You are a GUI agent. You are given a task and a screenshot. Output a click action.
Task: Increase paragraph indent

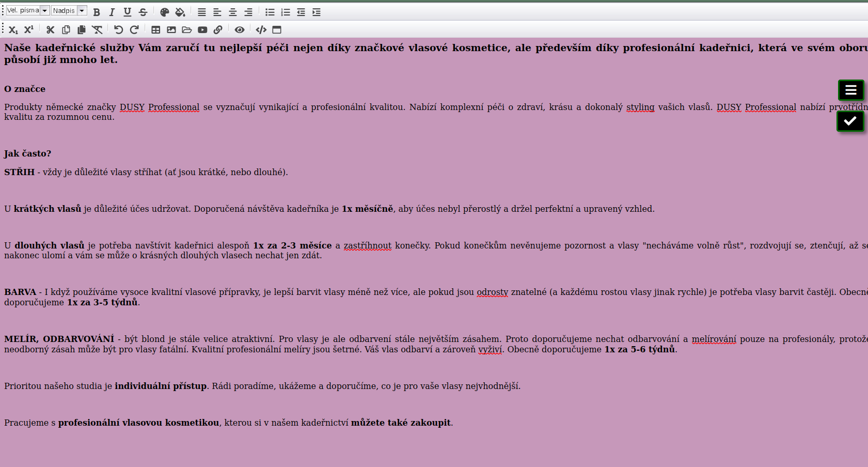click(x=317, y=12)
